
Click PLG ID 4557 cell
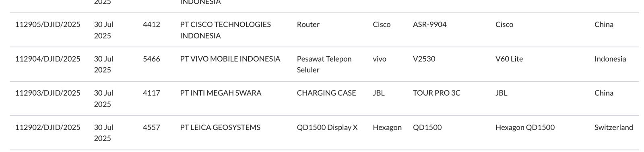pyautogui.click(x=151, y=127)
